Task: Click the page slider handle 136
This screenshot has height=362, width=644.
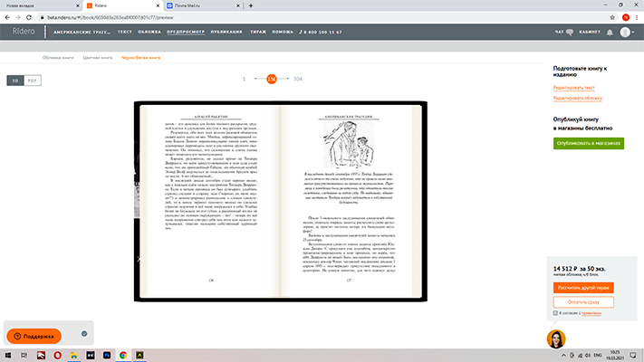Action: click(272, 79)
